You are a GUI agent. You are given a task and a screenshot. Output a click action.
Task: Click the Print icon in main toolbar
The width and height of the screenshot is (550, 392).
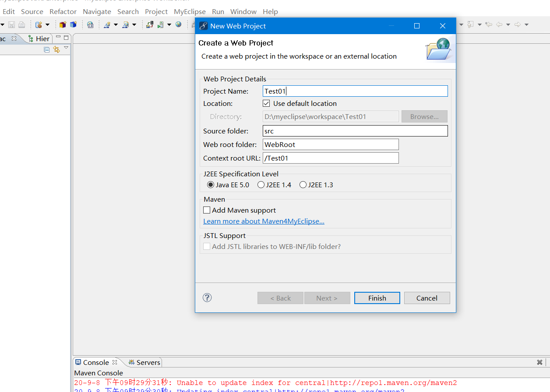pos(21,25)
